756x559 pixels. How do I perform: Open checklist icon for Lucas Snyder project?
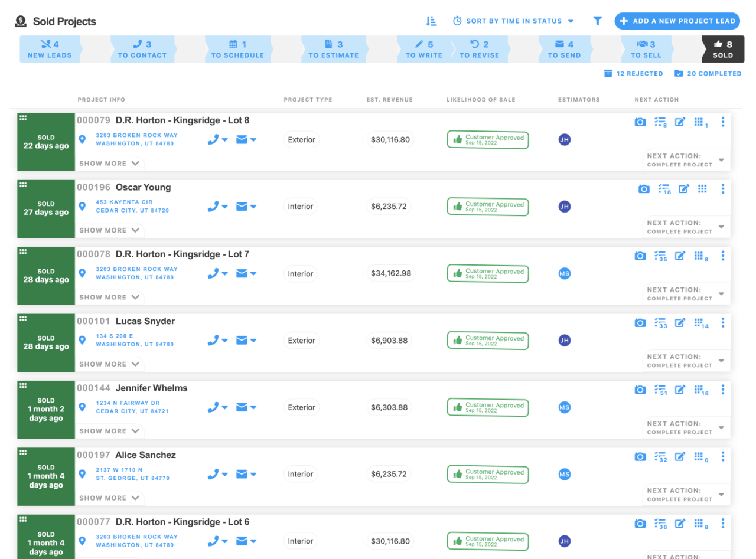click(x=661, y=323)
